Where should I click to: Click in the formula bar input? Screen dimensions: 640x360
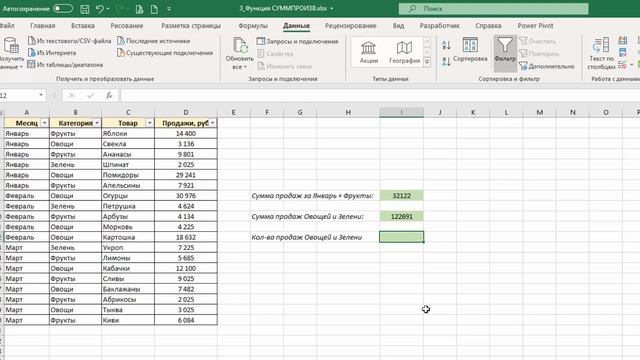point(380,95)
